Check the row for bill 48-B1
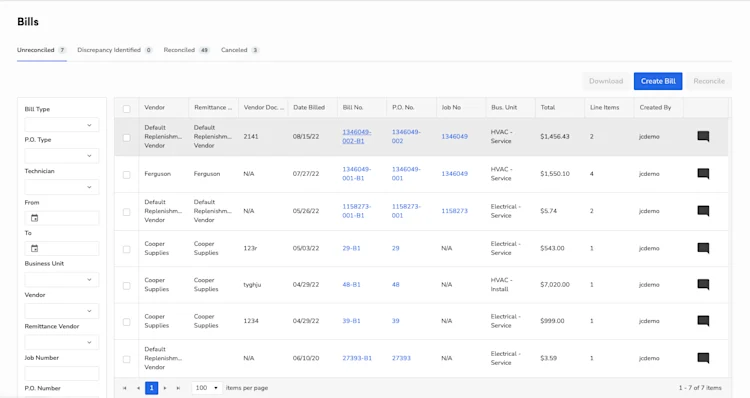Screen dimensions: 750x398 [x=127, y=286]
